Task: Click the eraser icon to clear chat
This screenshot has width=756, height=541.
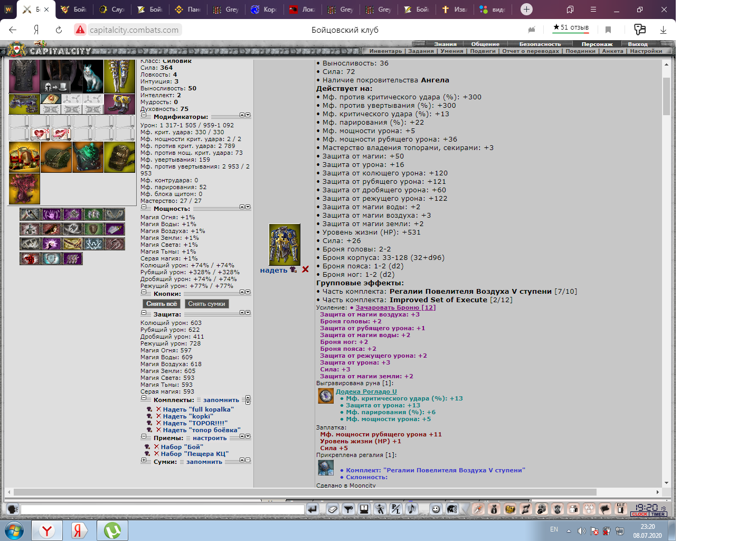Action: (332, 509)
